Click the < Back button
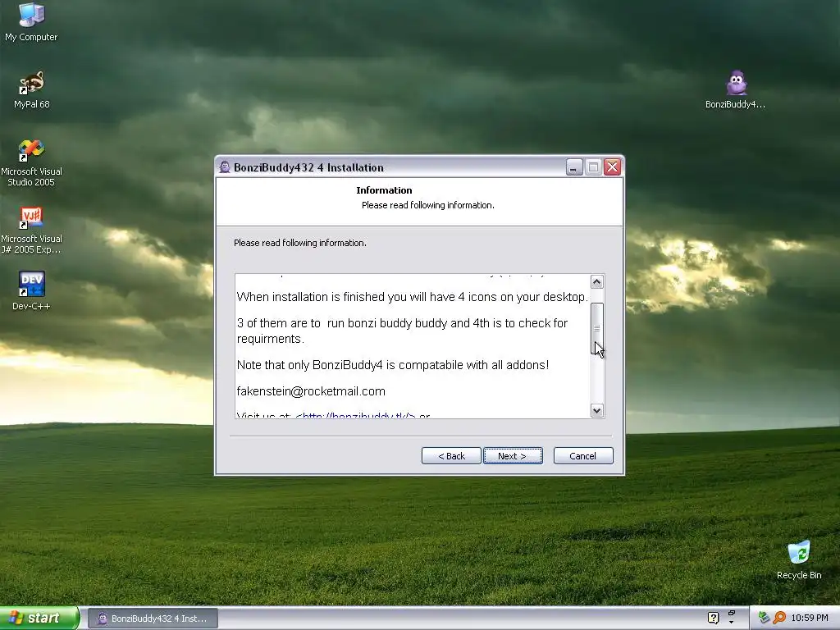840x630 pixels. coord(451,456)
